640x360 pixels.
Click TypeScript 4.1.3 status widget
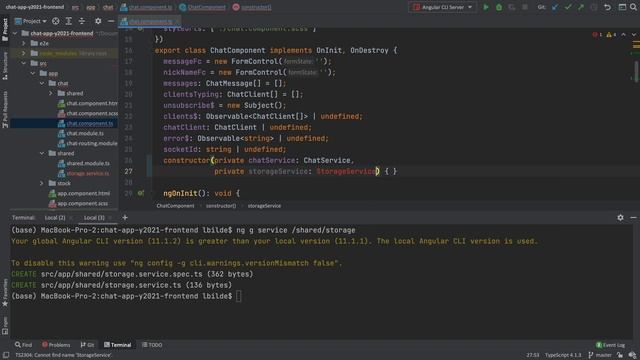click(x=563, y=355)
